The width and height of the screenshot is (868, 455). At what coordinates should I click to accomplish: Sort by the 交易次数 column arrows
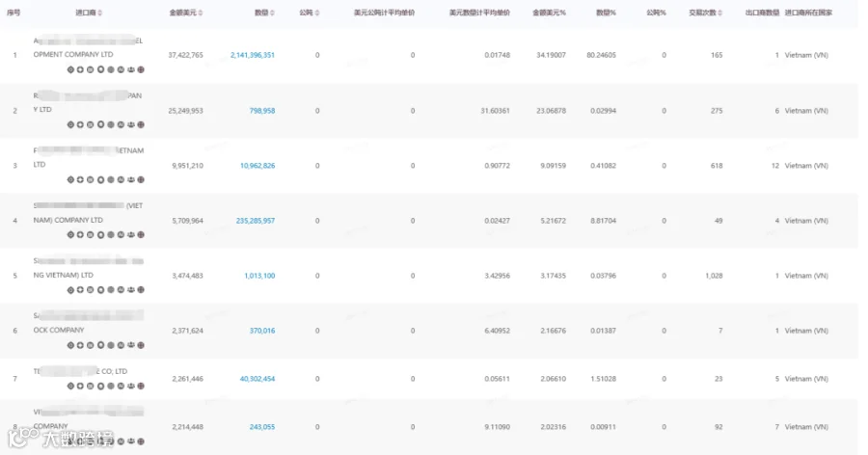[x=720, y=13]
